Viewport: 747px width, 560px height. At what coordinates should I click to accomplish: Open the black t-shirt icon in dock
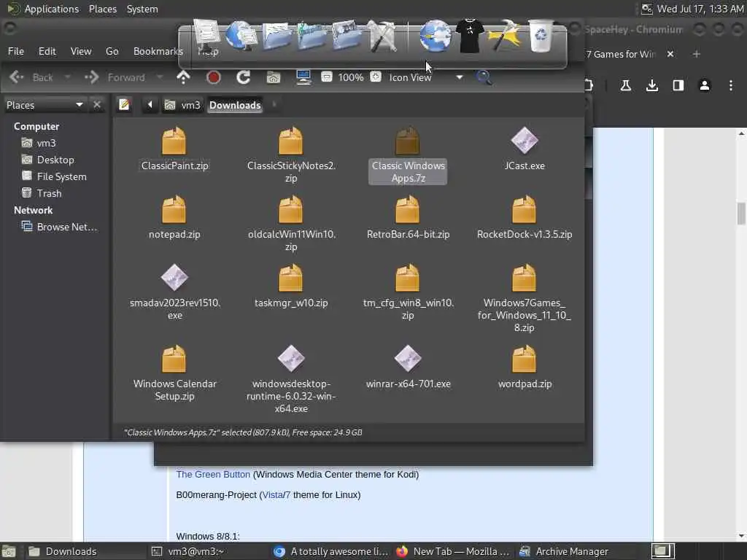pos(470,36)
